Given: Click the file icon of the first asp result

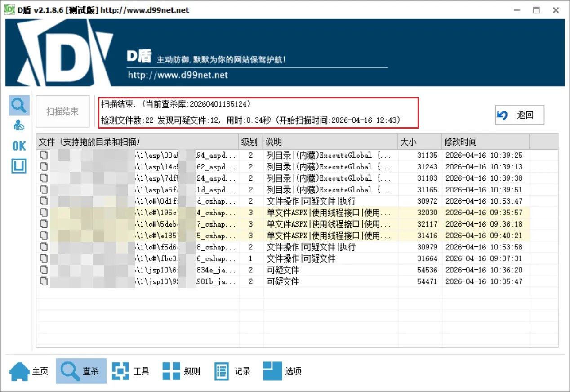Looking at the screenshot, I should (x=44, y=155).
